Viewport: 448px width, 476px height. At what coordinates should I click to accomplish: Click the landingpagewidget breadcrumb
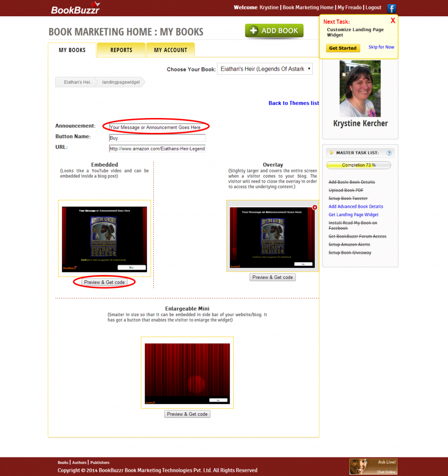coord(121,82)
